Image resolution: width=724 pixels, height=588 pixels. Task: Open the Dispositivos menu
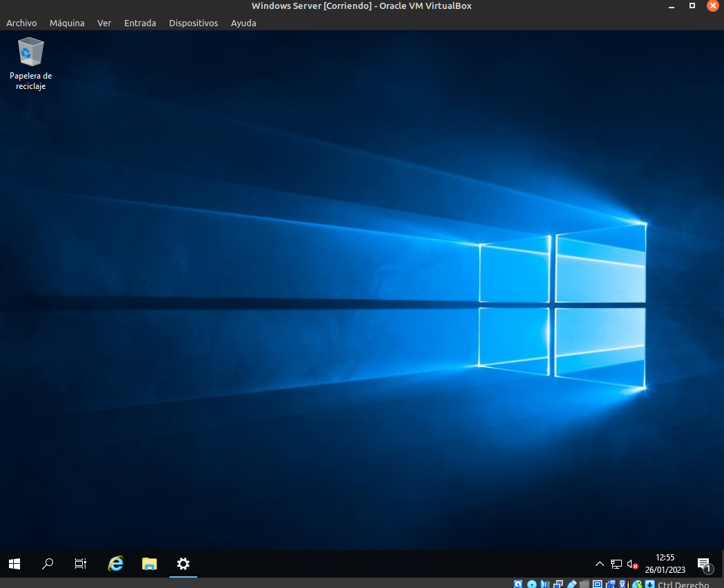click(194, 23)
